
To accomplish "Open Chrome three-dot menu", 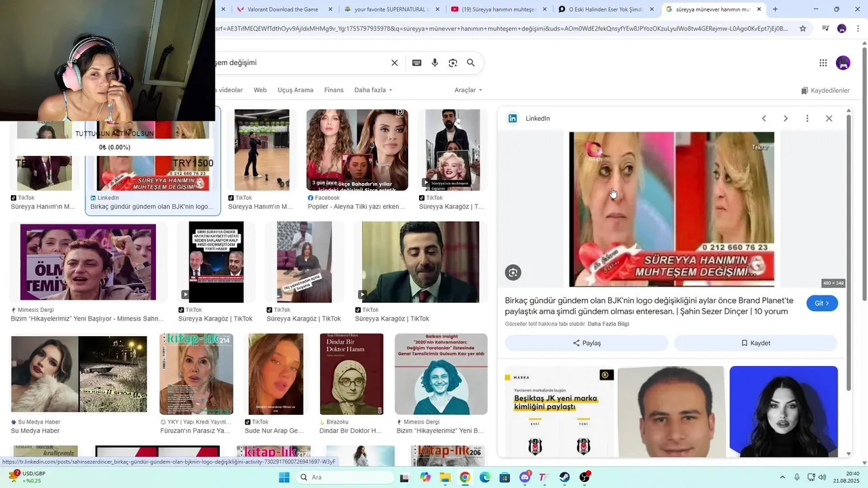I will pyautogui.click(x=859, y=28).
